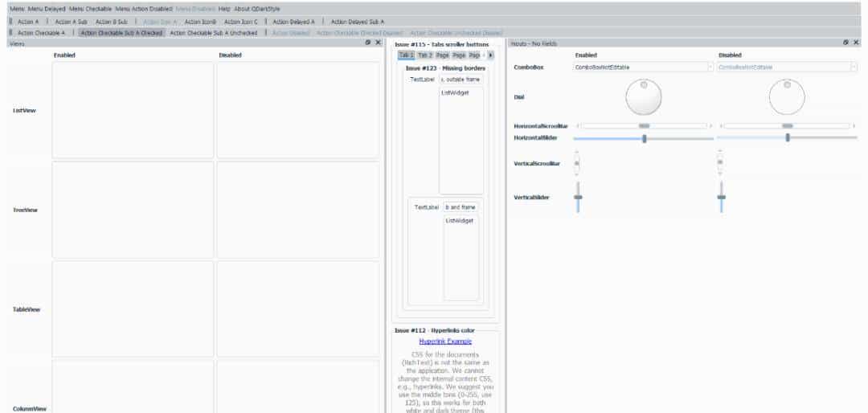Click enabled horizontal scrollbar right arrow
Viewport: 868px width, 413px height.
coord(710,126)
